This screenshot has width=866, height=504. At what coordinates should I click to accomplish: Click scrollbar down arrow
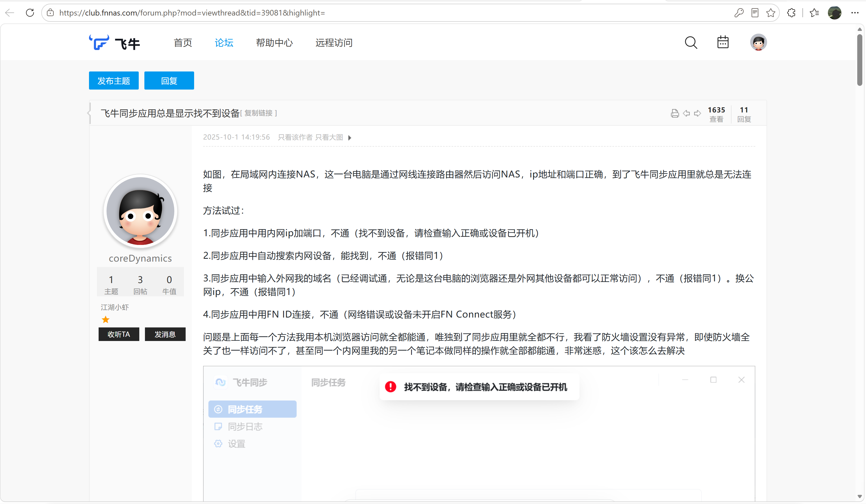point(860,496)
